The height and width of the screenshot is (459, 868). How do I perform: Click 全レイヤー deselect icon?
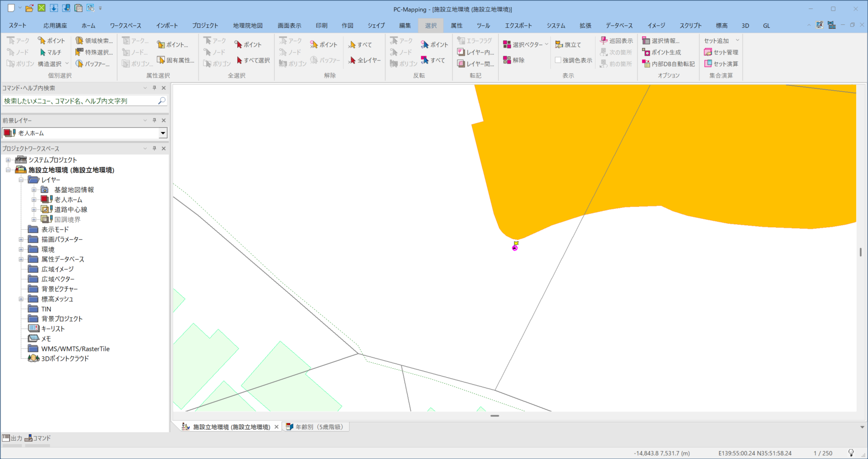352,60
